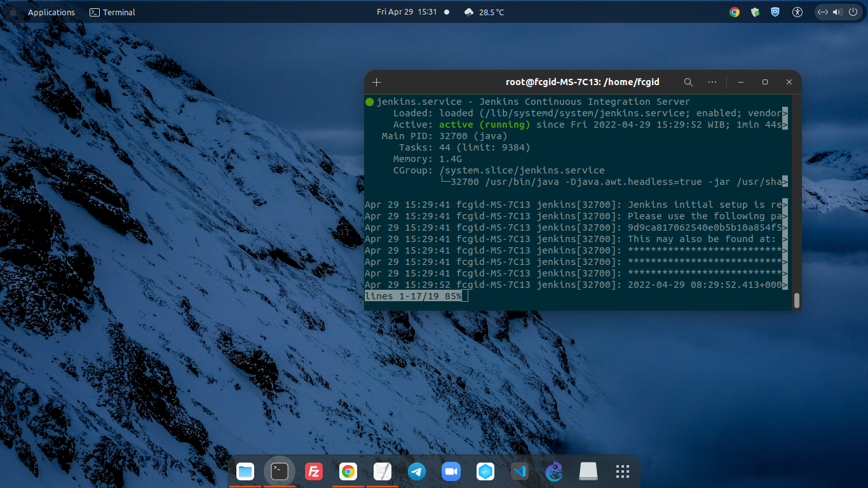Launch FileZilla from the dock
This screenshot has width=868, height=488.
(314, 471)
